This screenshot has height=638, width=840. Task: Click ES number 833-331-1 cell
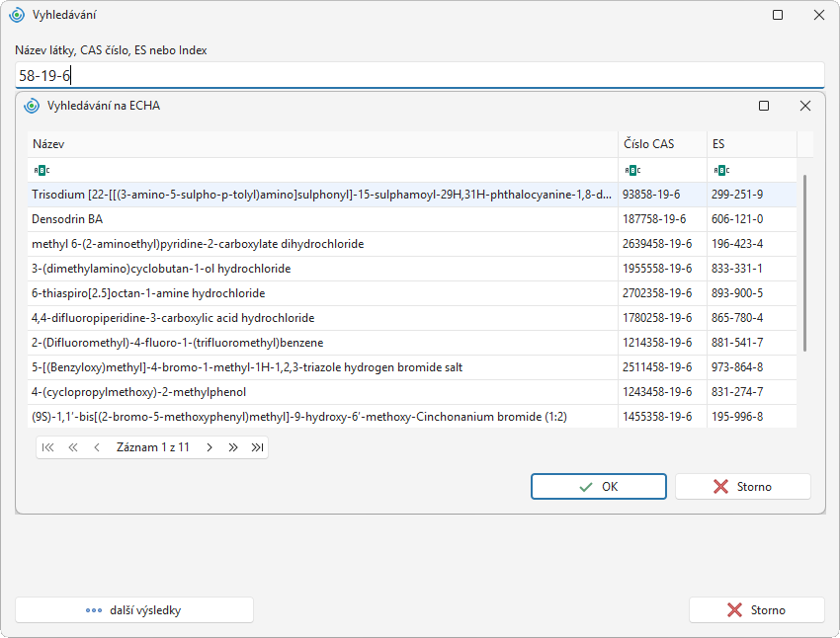(x=752, y=269)
